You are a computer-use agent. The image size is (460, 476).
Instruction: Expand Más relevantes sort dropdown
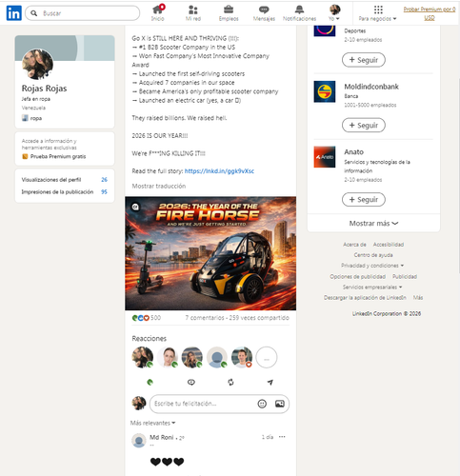click(152, 423)
